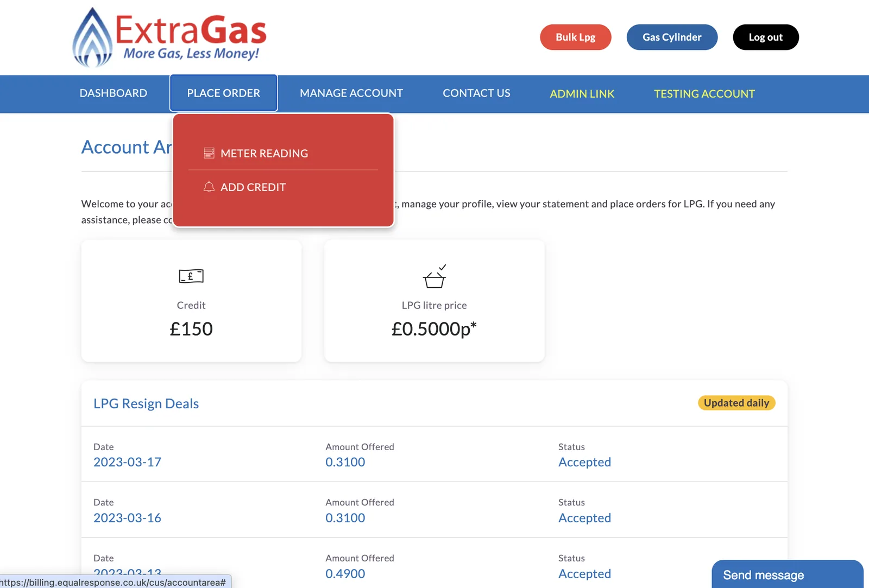The width and height of the screenshot is (869, 588).
Task: Open the Gas Cylinder section
Action: click(672, 37)
